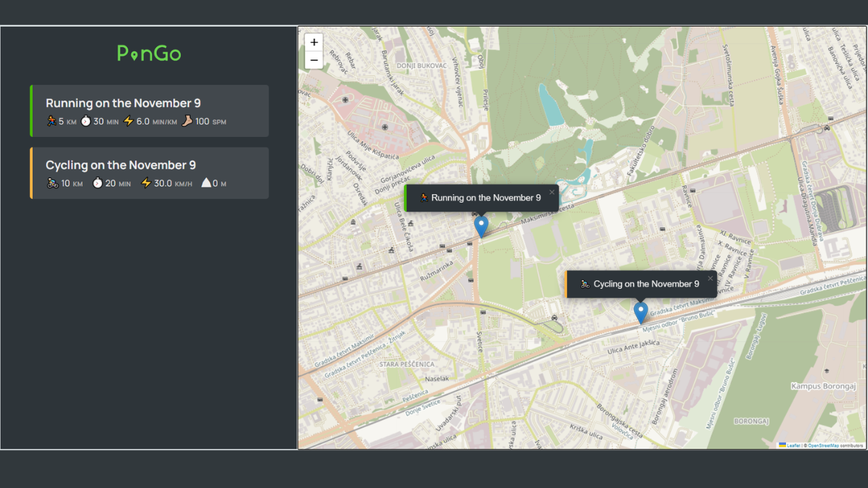Click the foot cadence icon beside 100 spm
868x488 pixels.
[x=187, y=121]
